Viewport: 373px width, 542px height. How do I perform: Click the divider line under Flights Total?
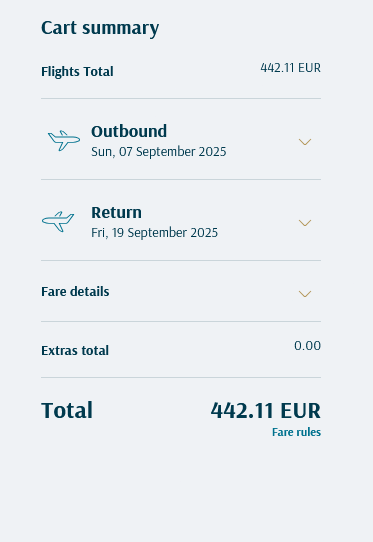[181, 99]
